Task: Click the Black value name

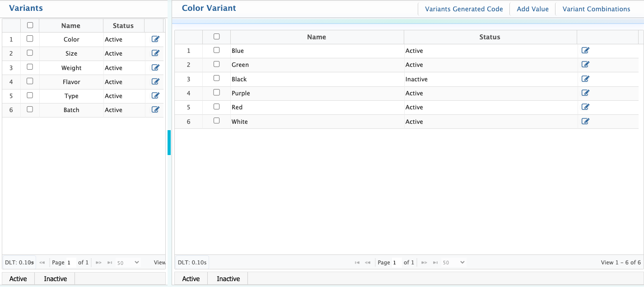Action: [x=239, y=79]
